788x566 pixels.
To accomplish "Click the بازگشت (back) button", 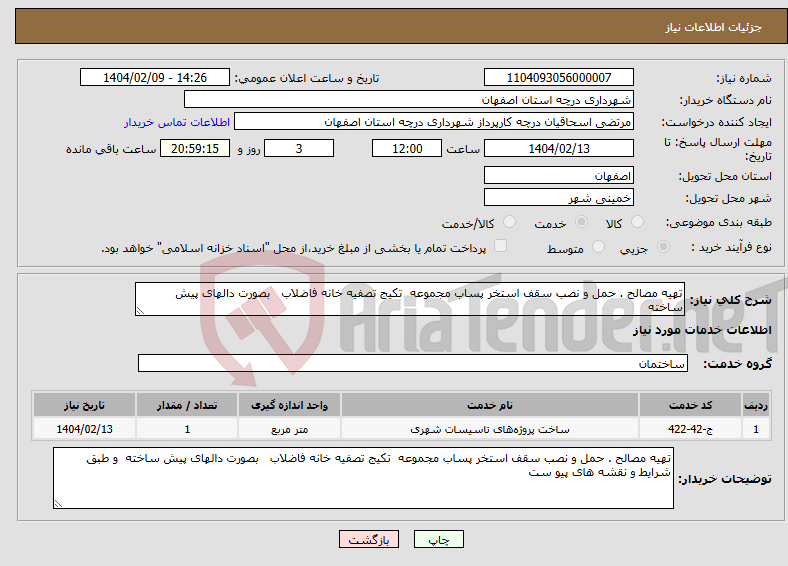I will click(x=369, y=539).
